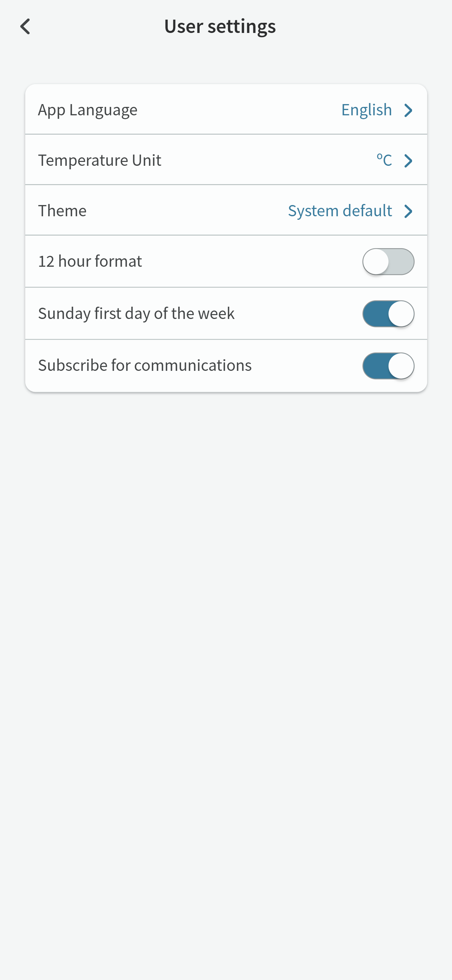
Task: Click the white knob of the Sunday toggle
Action: pyautogui.click(x=401, y=314)
